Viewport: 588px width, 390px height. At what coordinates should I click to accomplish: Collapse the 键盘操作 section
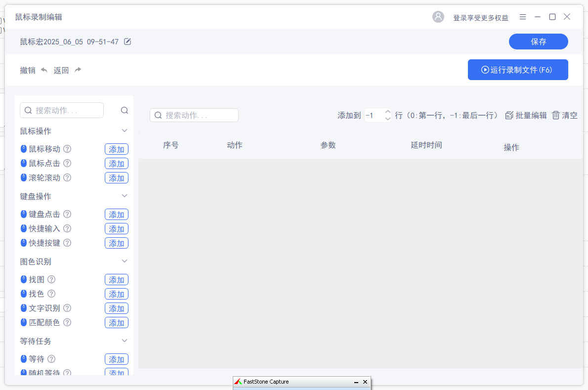coord(125,196)
